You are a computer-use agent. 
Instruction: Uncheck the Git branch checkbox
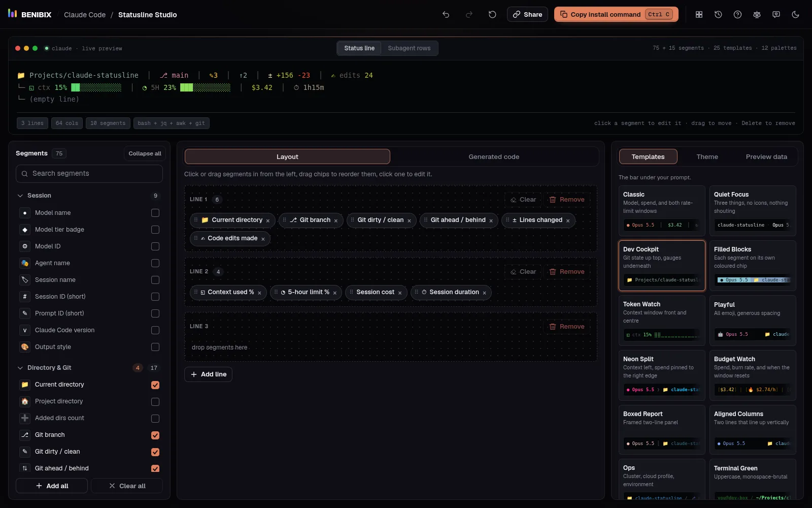pyautogui.click(x=155, y=435)
